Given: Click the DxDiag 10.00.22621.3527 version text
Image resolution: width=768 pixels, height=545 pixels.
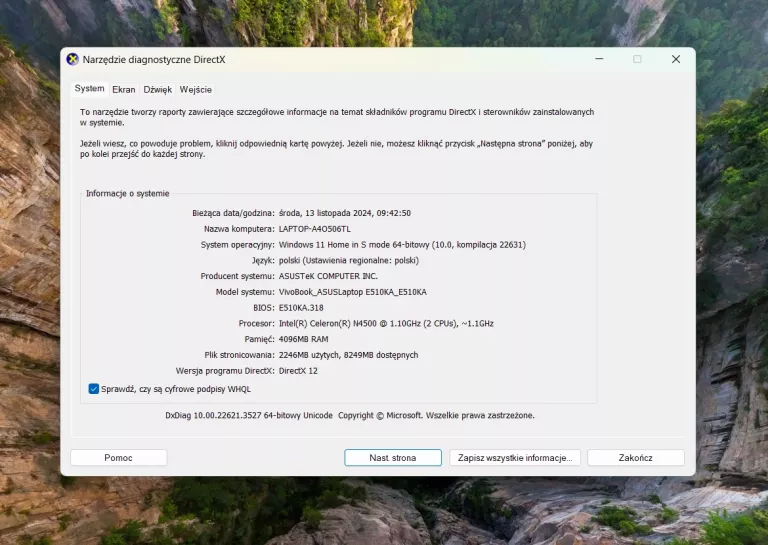Looking at the screenshot, I should [x=249, y=415].
